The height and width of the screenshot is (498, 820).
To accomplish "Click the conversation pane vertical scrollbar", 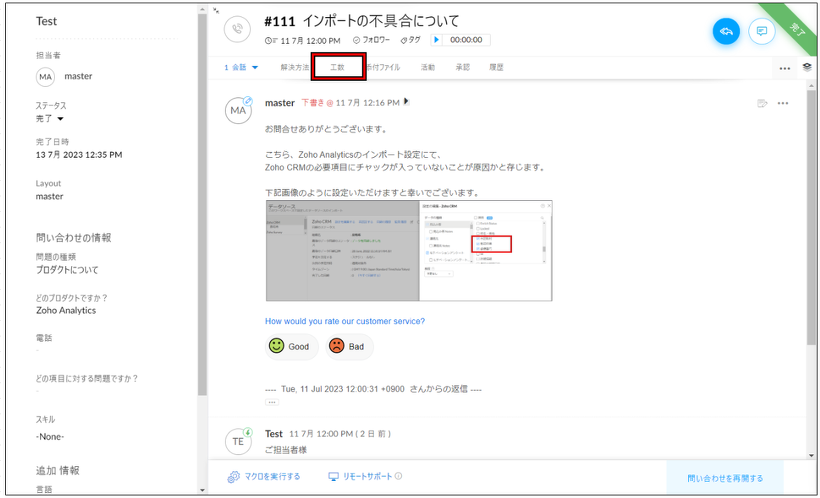I will tap(811, 217).
